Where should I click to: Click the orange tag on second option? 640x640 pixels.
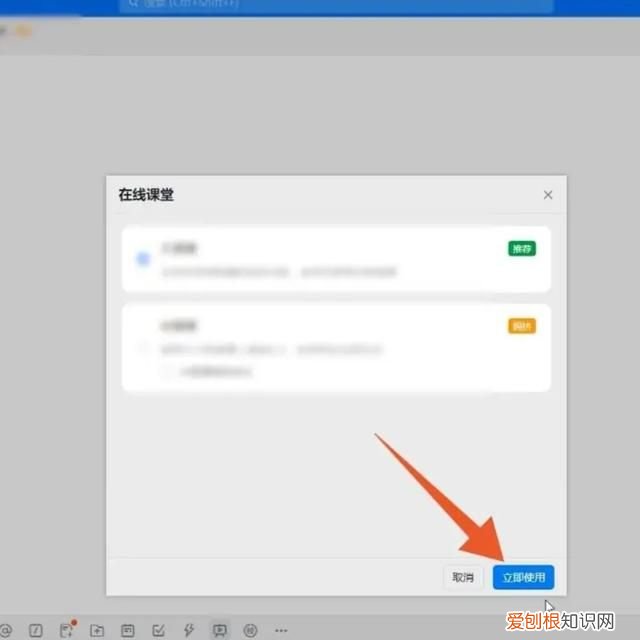point(522,326)
